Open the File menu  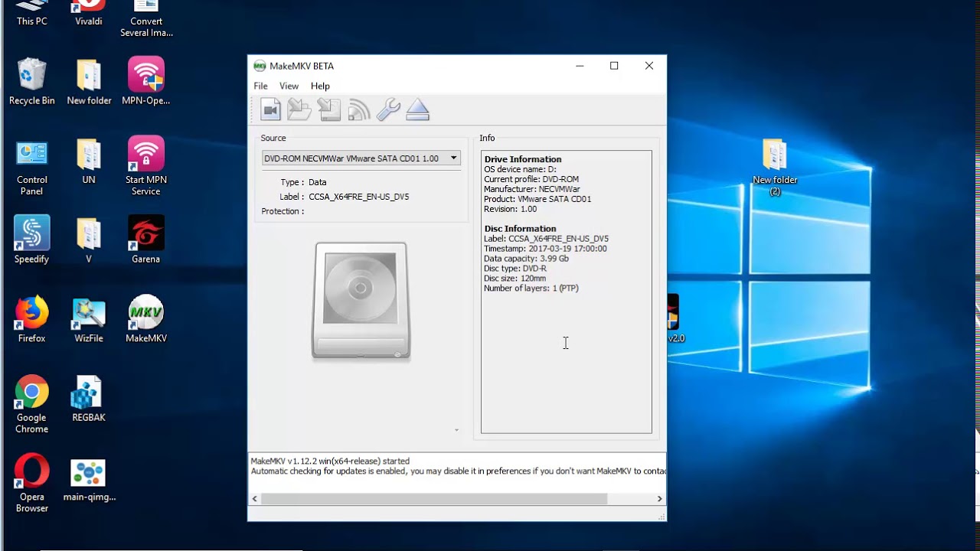(260, 86)
